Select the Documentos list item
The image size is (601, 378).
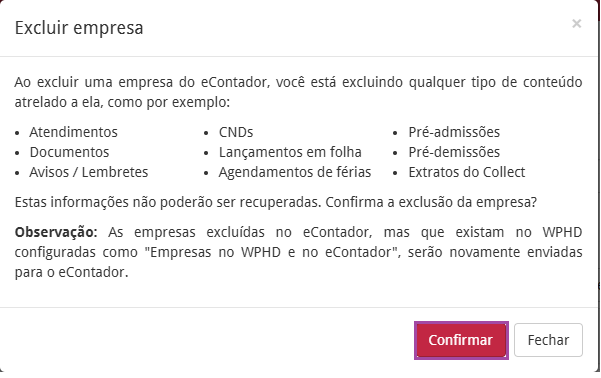point(69,152)
